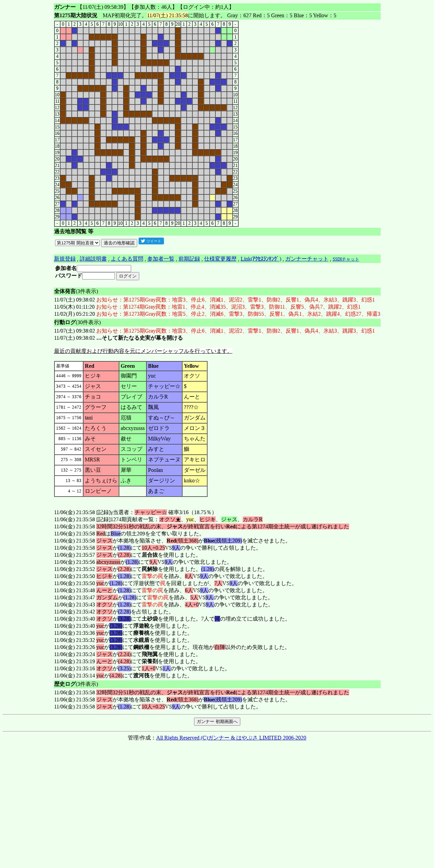The width and height of the screenshot is (434, 868).
Task: Click the 行動ログ section header
Action: coord(217,322)
